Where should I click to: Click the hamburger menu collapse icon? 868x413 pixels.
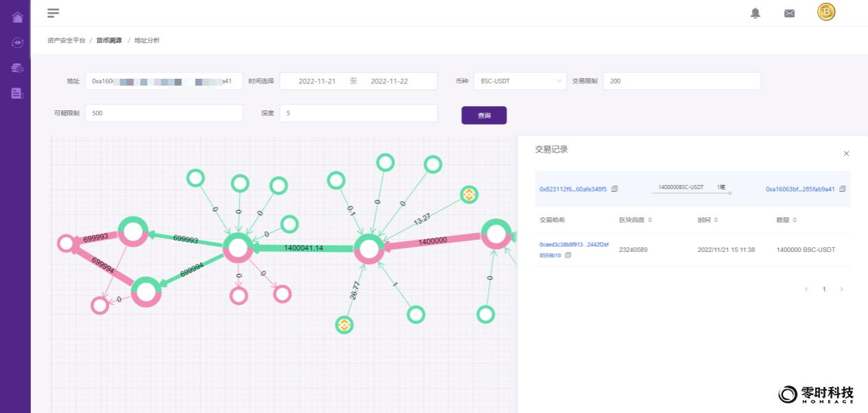coord(53,13)
